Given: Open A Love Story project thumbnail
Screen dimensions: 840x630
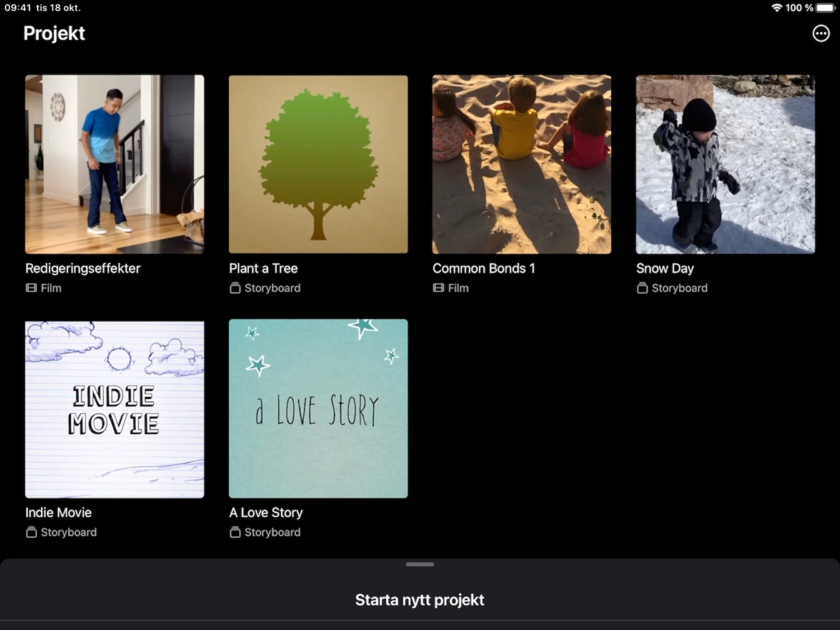Looking at the screenshot, I should pyautogui.click(x=318, y=409).
